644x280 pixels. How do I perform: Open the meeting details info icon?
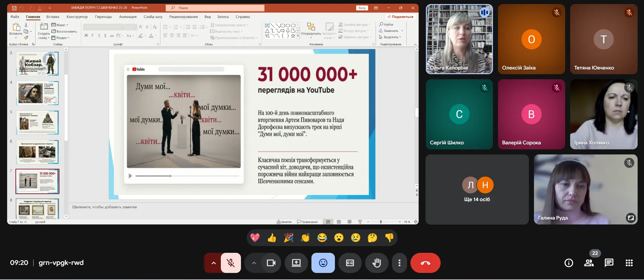[x=568, y=263]
